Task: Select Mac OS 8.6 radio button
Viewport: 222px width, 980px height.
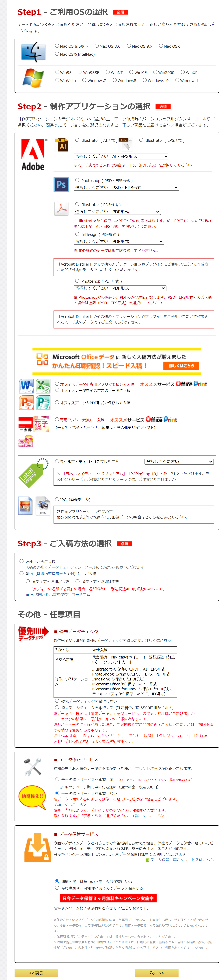Action: click(97, 46)
